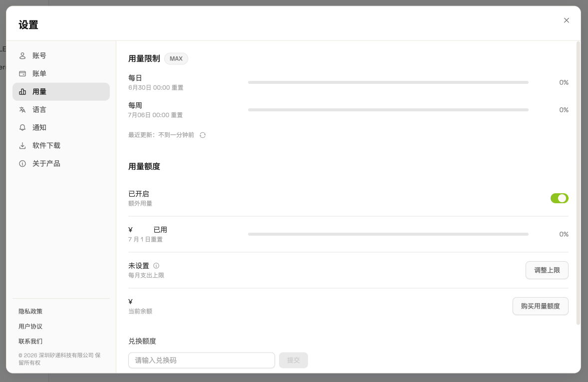Refresh usage via the 最近更新 refresh icon
This screenshot has width=588, height=382.
203,135
